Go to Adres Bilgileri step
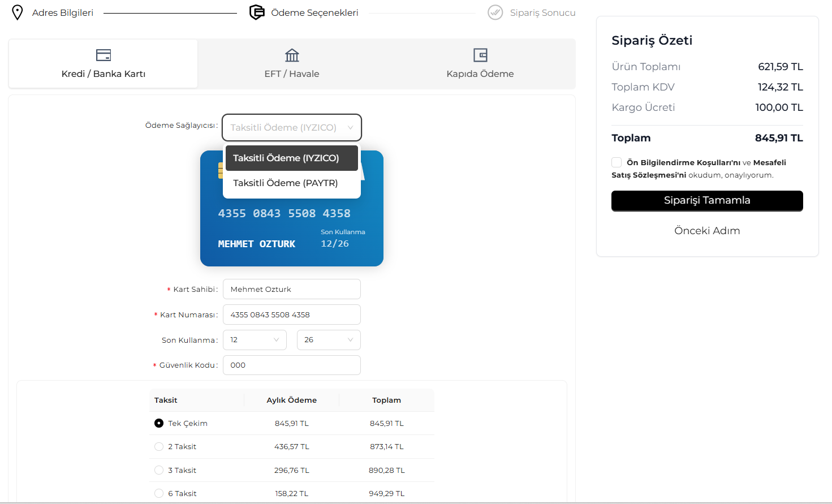 tap(63, 12)
